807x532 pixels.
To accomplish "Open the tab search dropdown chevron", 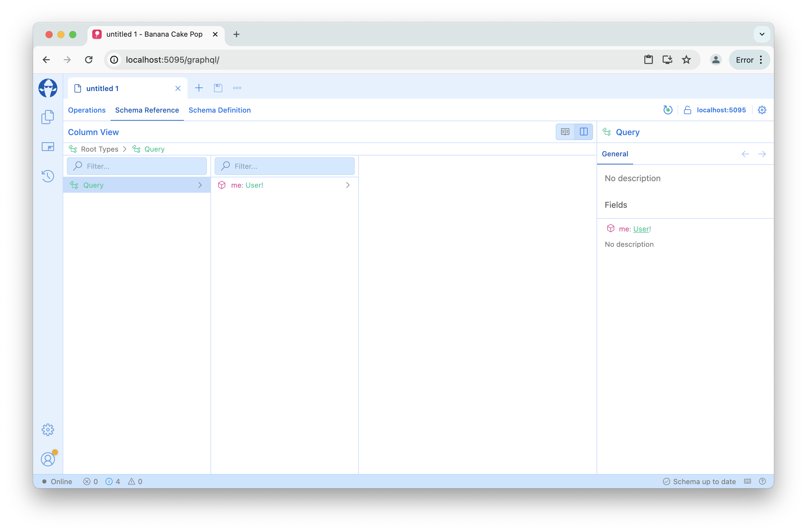I will [x=762, y=34].
